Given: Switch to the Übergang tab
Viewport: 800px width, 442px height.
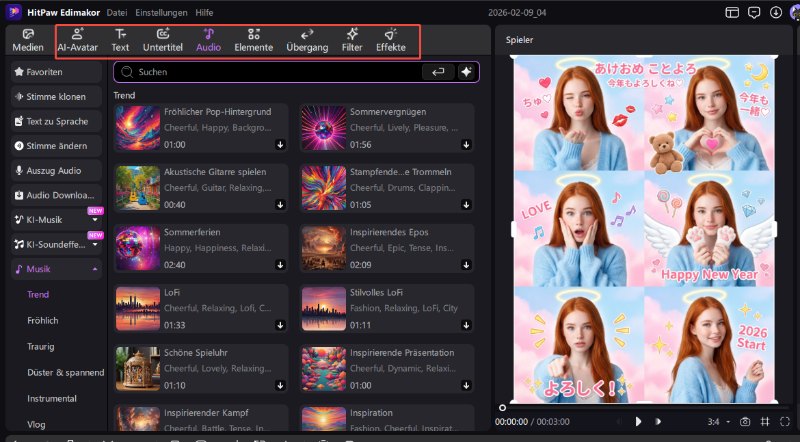Looking at the screenshot, I should click(307, 40).
